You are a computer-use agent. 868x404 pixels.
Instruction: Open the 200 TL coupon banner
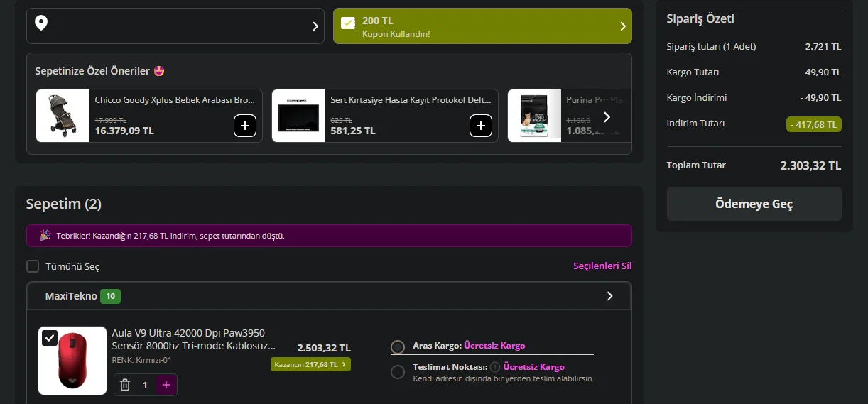coord(482,26)
